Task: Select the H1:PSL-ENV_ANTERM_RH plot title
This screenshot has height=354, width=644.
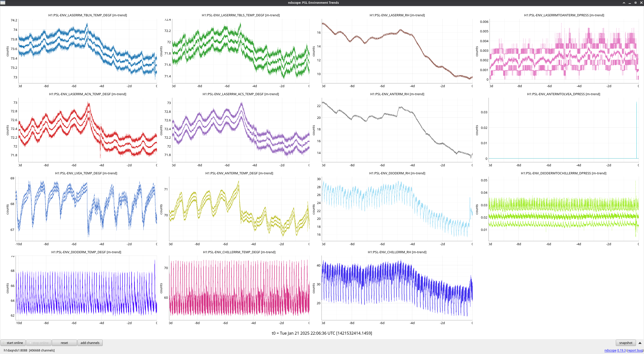Action: [397, 94]
